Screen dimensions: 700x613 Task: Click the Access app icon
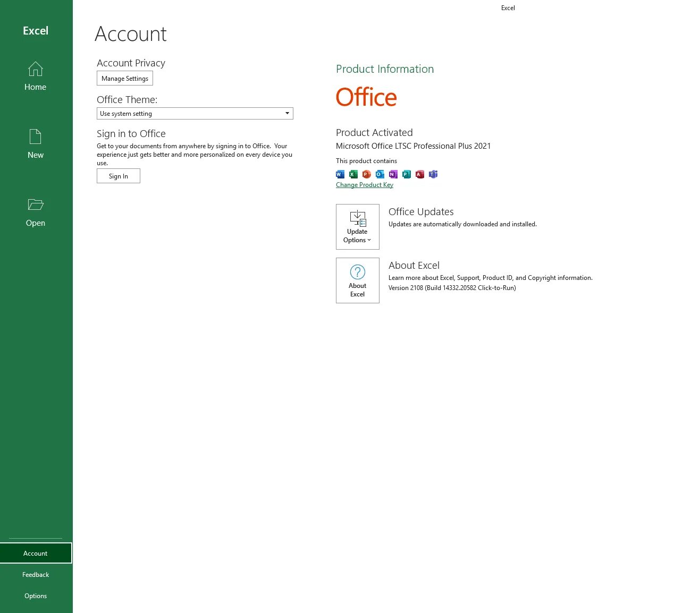pos(420,174)
